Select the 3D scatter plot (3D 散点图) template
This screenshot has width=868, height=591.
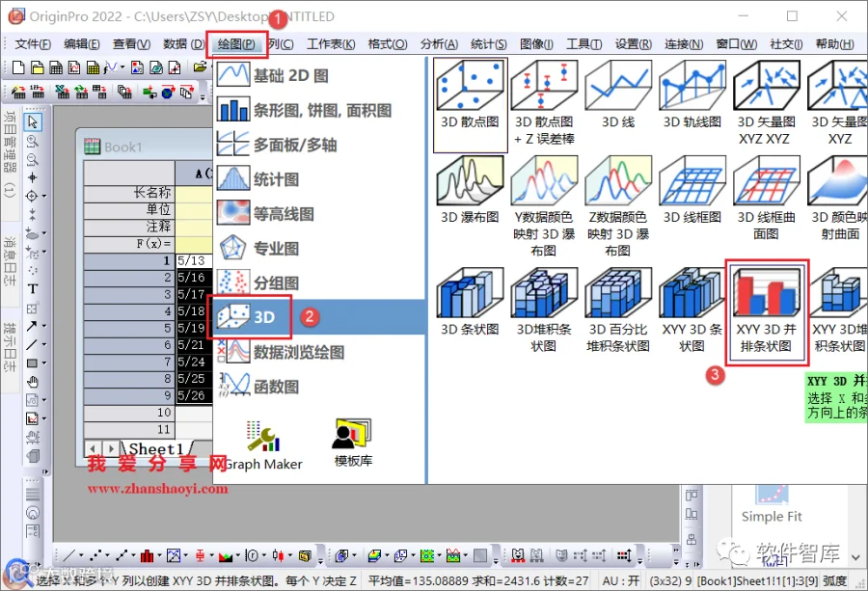pos(470,104)
